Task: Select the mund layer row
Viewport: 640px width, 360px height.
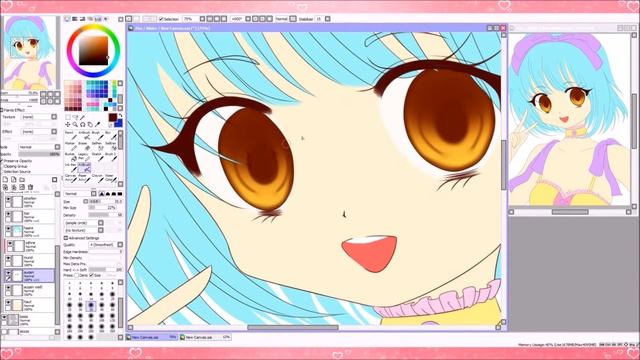Action: coord(29,260)
